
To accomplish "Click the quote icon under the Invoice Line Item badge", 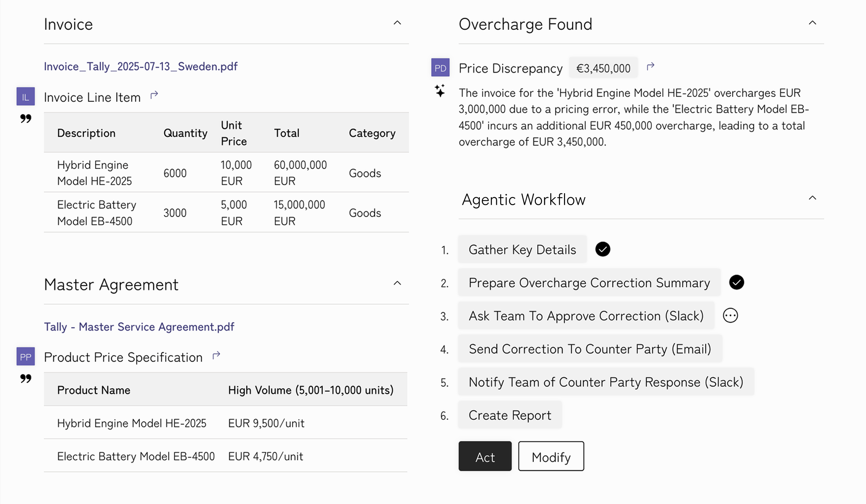I will coord(25,119).
